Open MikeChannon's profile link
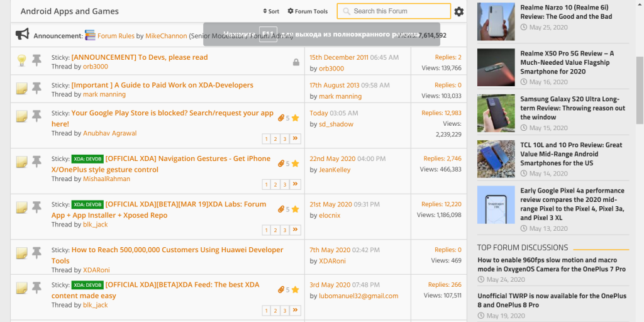Screen dimensions: 644x322 165,36
